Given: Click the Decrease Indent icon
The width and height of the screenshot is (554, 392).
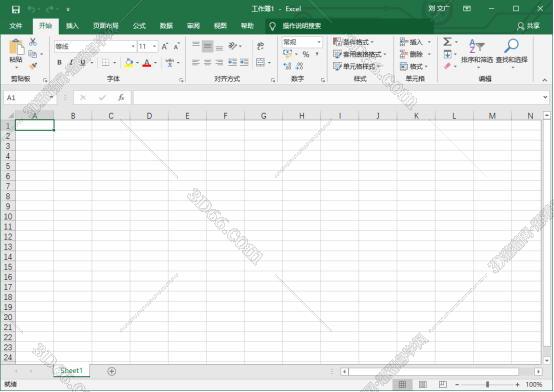Looking at the screenshot, I should (232, 63).
